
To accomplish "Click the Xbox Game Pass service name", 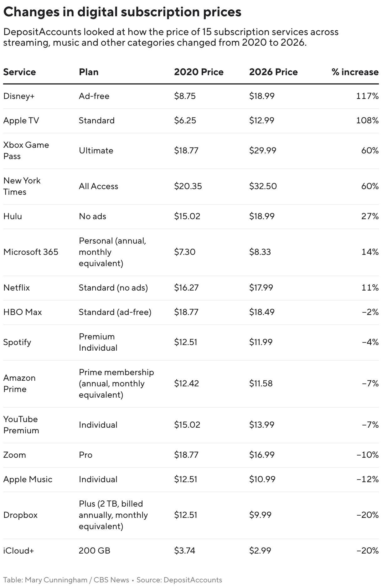I will [26, 150].
